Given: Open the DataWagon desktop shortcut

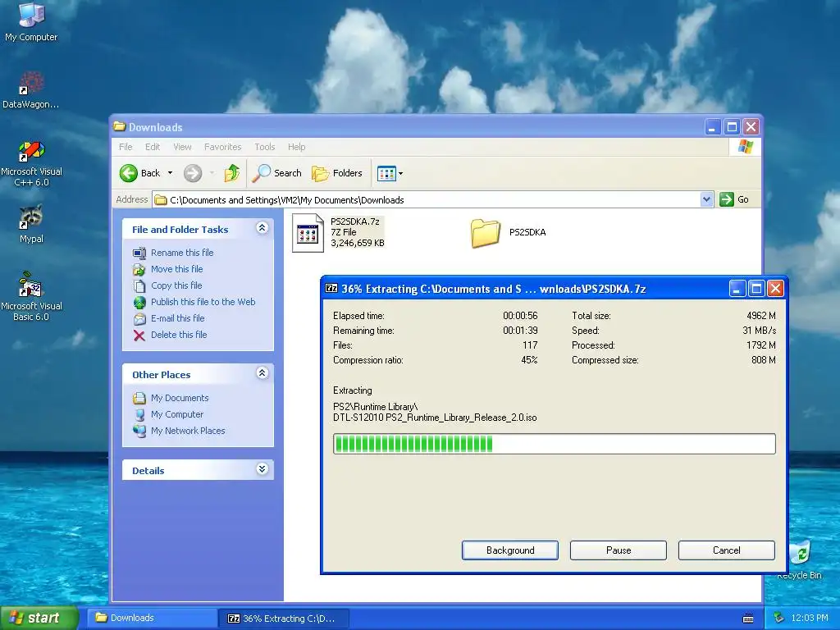Looking at the screenshot, I should (x=31, y=90).
